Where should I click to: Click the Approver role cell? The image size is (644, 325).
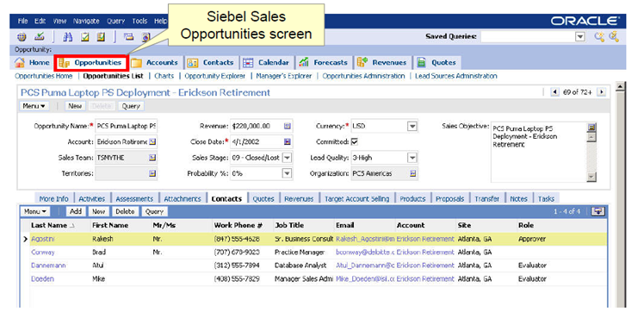click(x=532, y=239)
